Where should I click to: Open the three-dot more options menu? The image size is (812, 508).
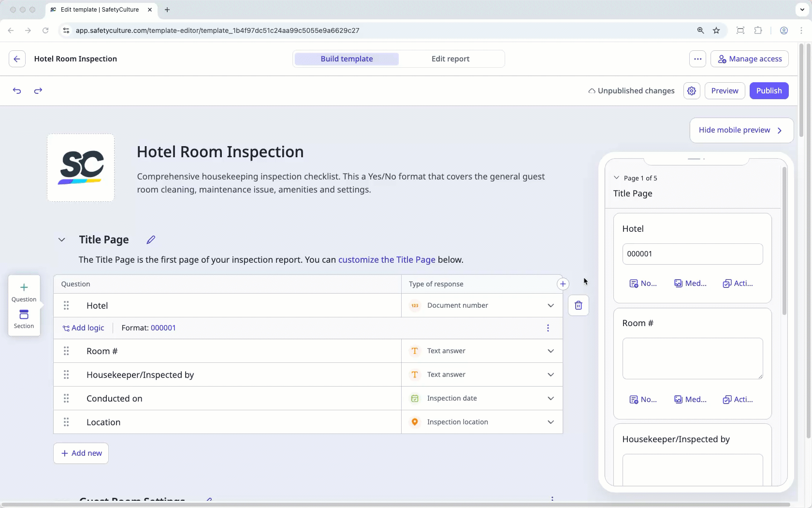point(697,59)
